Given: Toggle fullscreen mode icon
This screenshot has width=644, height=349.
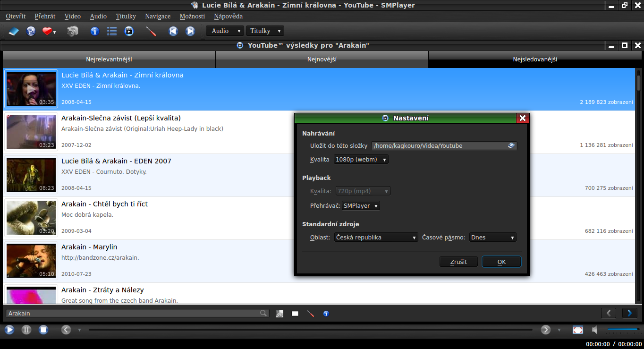Looking at the screenshot, I should click(x=578, y=330).
